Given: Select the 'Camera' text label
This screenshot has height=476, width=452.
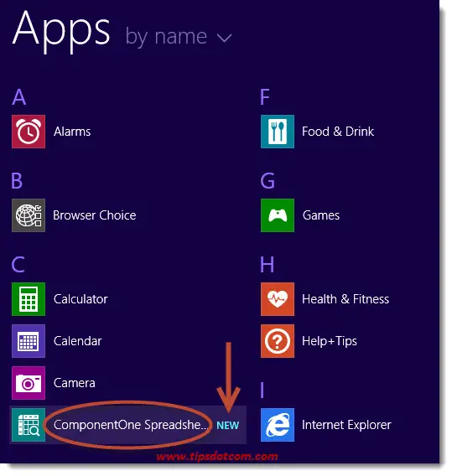Looking at the screenshot, I should coord(74,383).
